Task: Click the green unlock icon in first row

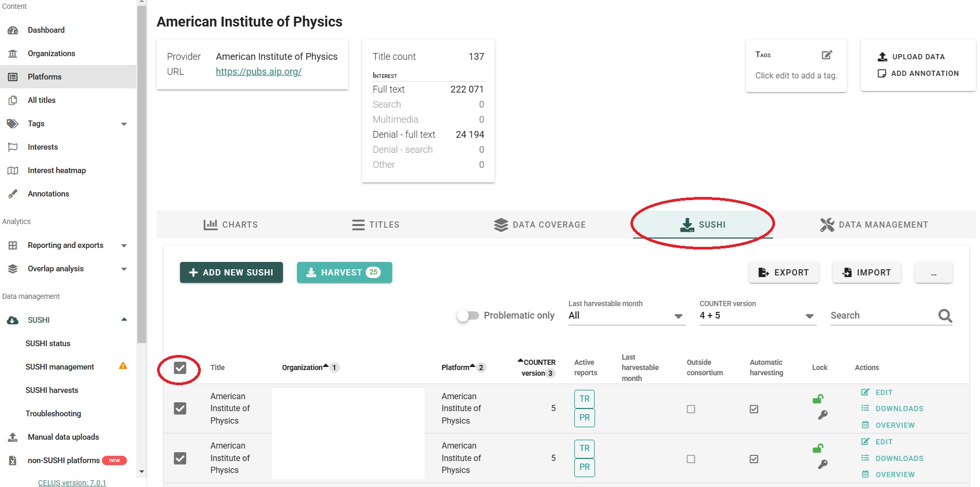Action: pyautogui.click(x=818, y=399)
